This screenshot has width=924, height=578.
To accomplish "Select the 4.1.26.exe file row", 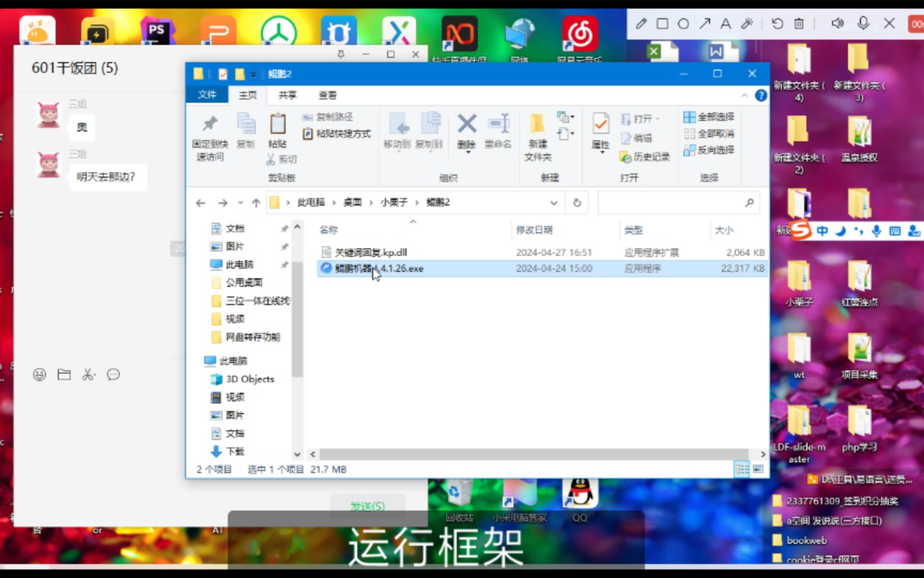I will pos(542,268).
